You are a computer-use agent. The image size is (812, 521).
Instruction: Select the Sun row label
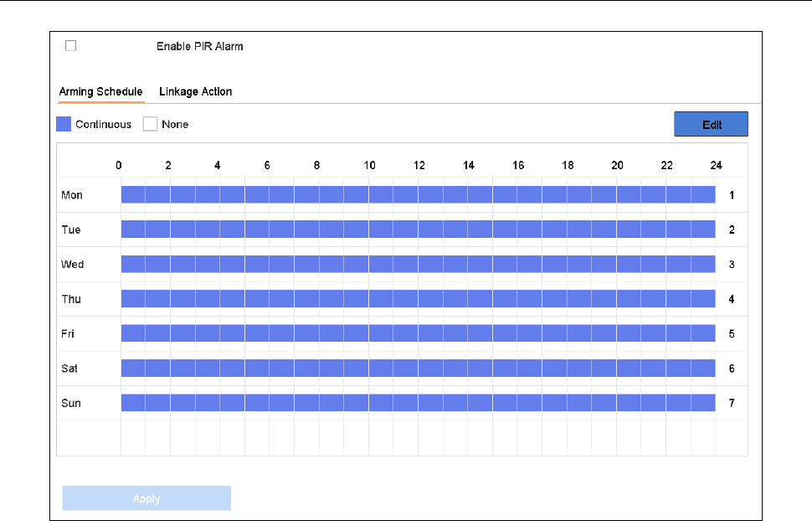[71, 403]
